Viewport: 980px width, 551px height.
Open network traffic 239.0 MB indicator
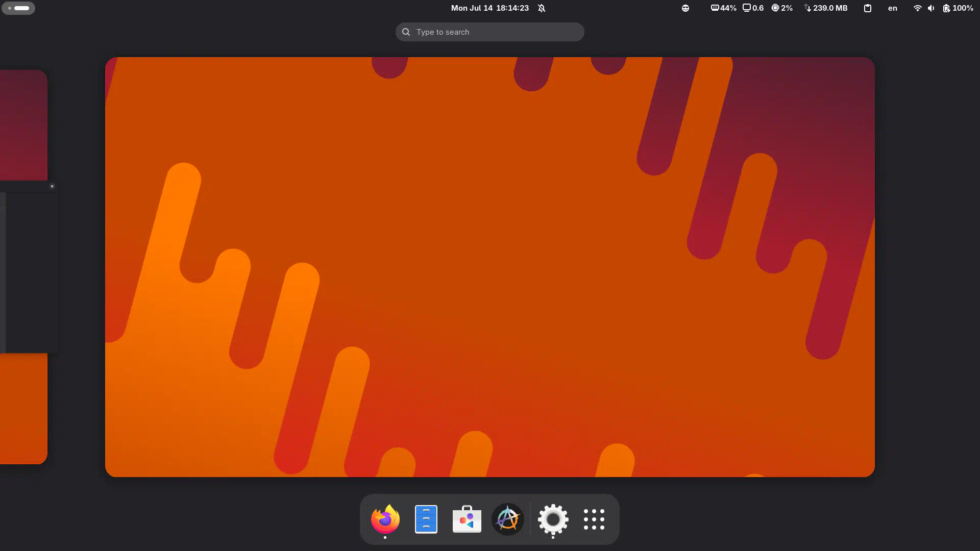(x=825, y=8)
